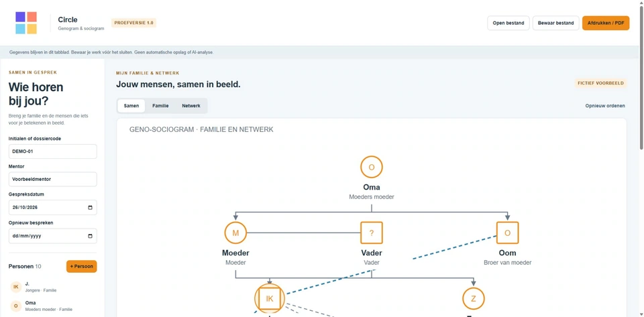Viewport: 644px width, 317px height.
Task: Select the Z circle node
Action: click(x=473, y=298)
